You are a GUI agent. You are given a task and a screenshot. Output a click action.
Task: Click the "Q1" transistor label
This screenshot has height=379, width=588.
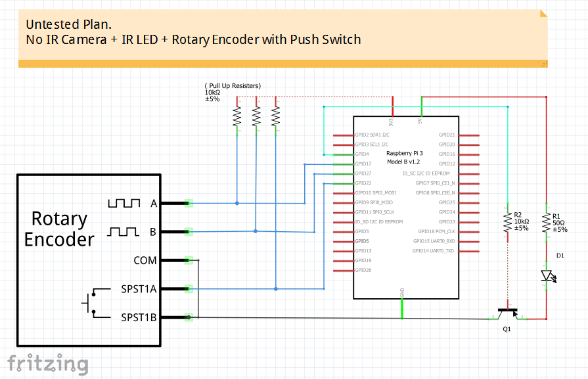[507, 329]
